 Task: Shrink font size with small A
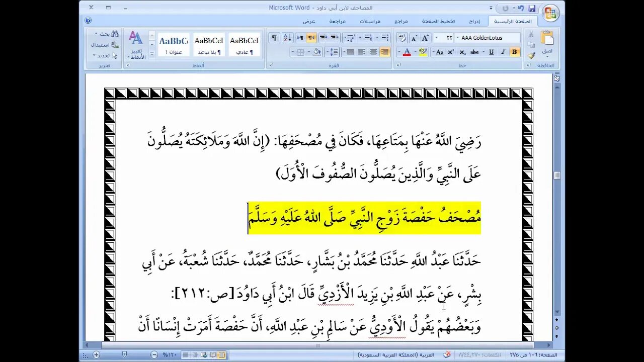tap(415, 38)
